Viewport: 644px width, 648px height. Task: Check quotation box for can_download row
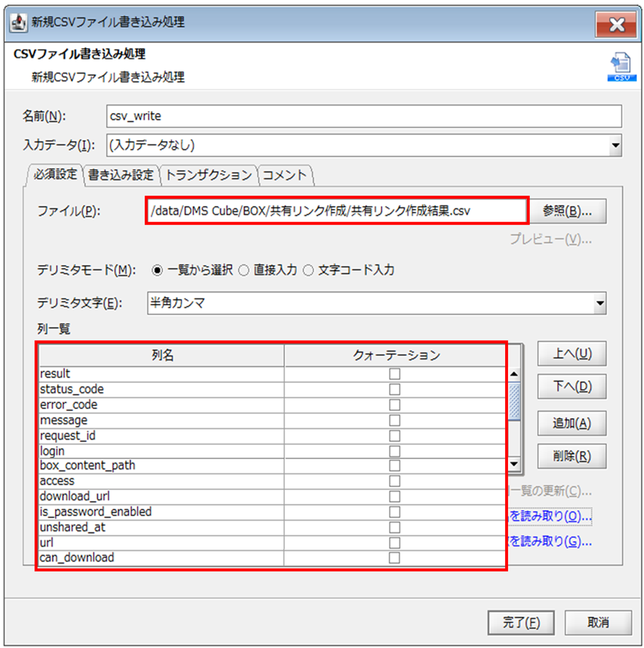[395, 558]
